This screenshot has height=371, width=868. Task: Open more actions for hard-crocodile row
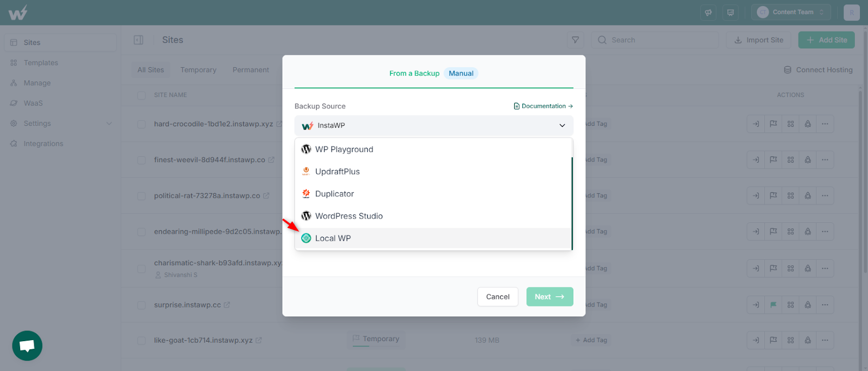(x=825, y=124)
